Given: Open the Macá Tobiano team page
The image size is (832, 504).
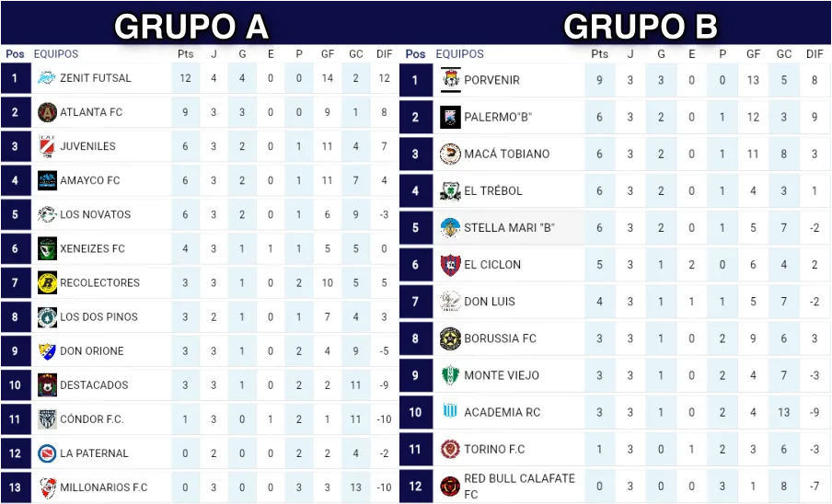Looking at the screenshot, I should click(506, 154).
